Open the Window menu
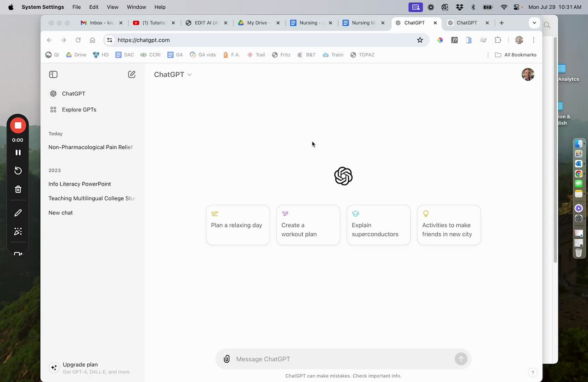Image resolution: width=588 pixels, height=382 pixels. pyautogui.click(x=136, y=7)
